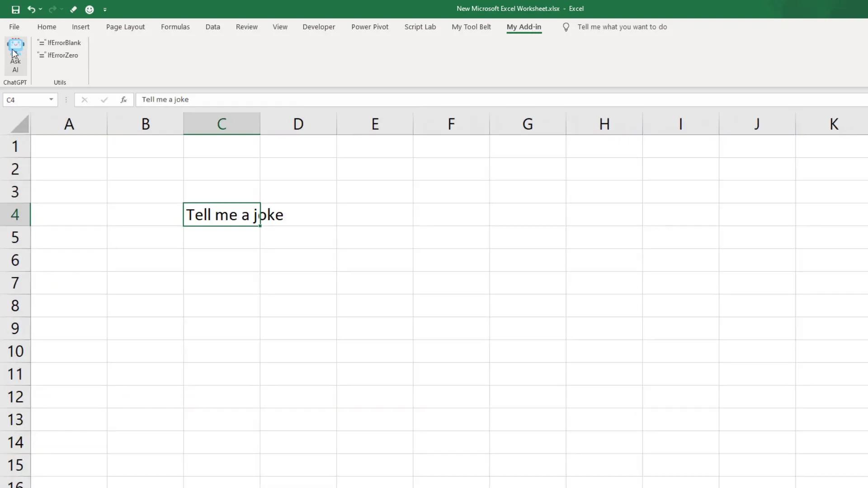Click the smiley feedback icon

pos(89,9)
